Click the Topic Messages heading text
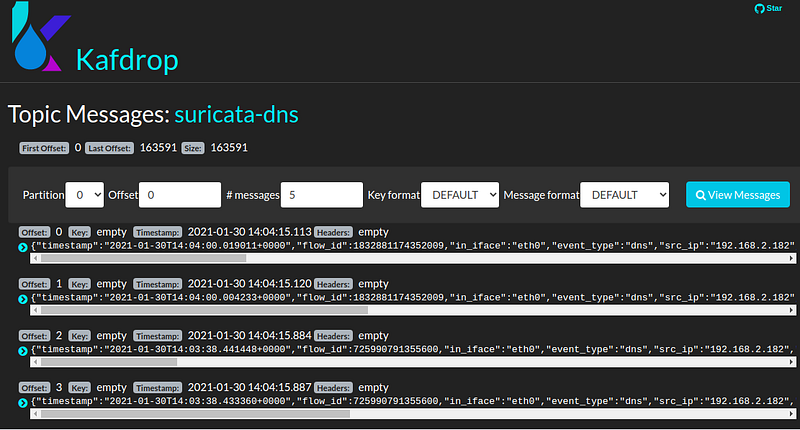The width and height of the screenshot is (800, 430). [x=88, y=114]
